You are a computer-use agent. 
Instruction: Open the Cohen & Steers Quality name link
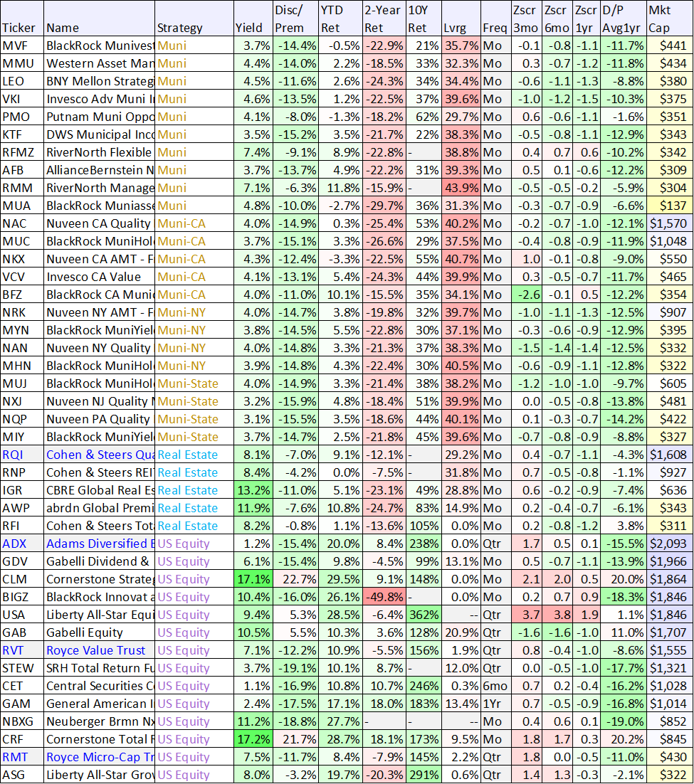coord(100,455)
